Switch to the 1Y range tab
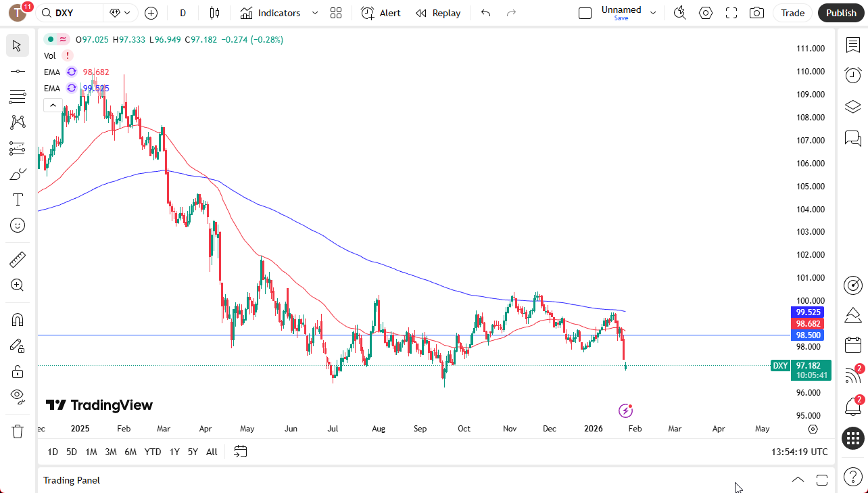Screen dimensions: 868x493 tap(174, 451)
